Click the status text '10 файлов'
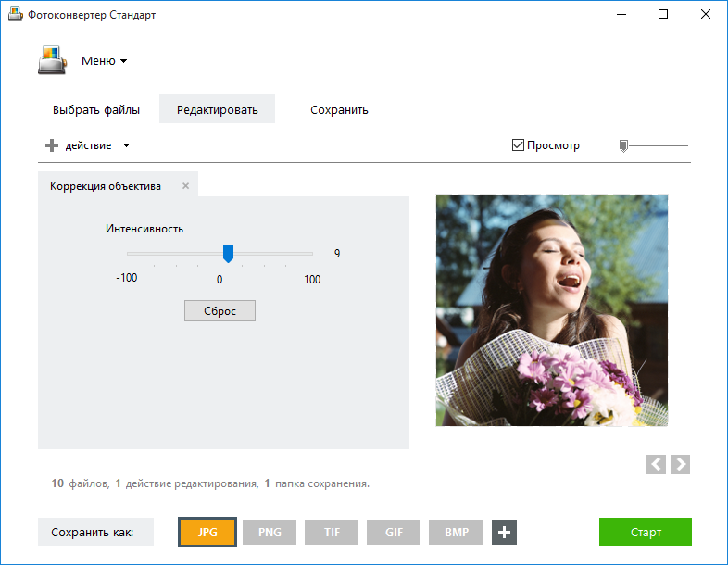 (x=81, y=483)
